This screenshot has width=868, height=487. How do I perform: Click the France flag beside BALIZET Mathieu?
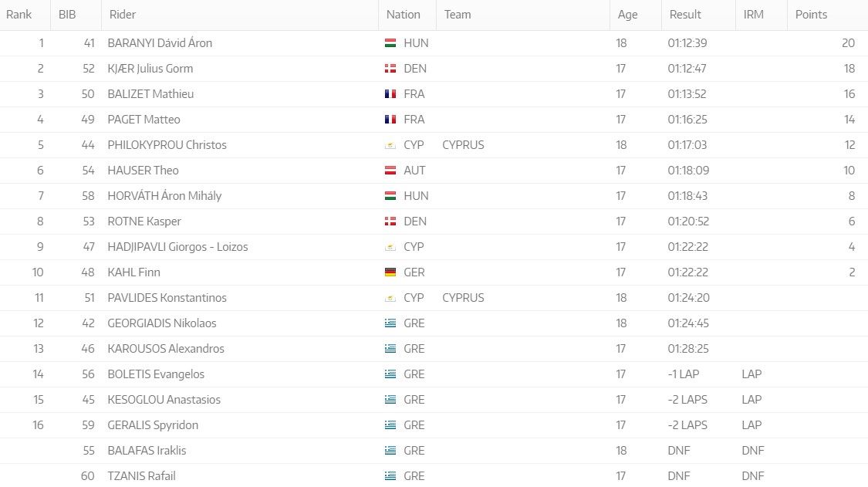pyautogui.click(x=390, y=94)
